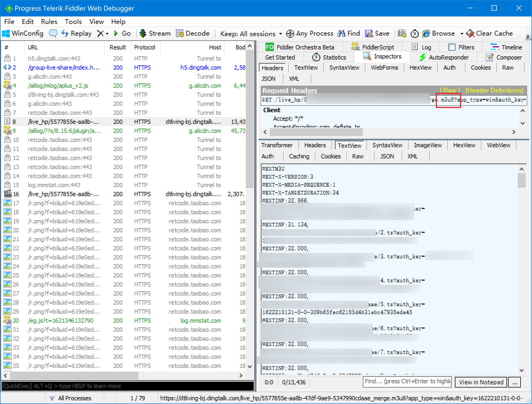Open the Filters tab
532x404 pixels.
[x=462, y=47]
